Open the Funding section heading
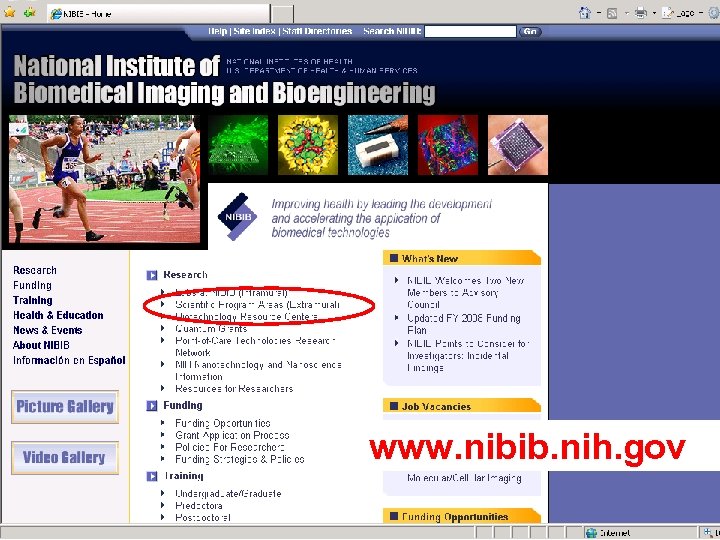 183,405
